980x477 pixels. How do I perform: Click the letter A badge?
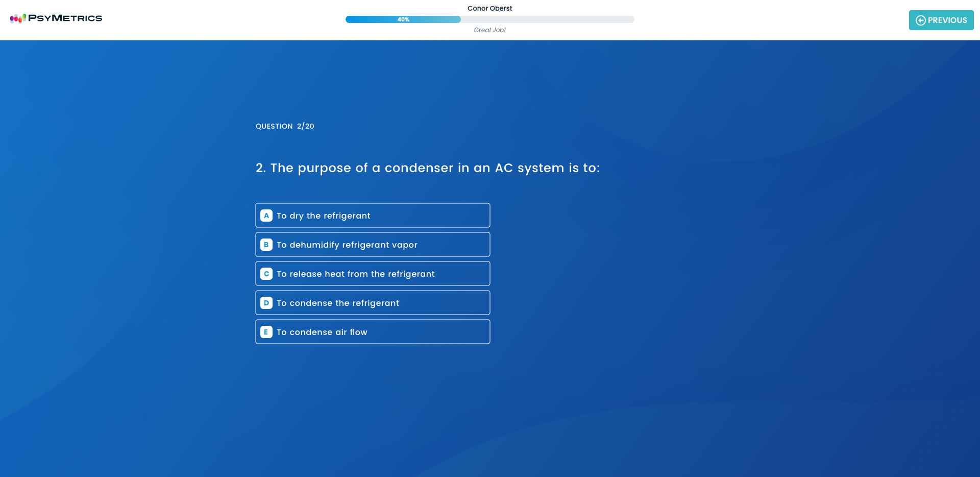(266, 216)
